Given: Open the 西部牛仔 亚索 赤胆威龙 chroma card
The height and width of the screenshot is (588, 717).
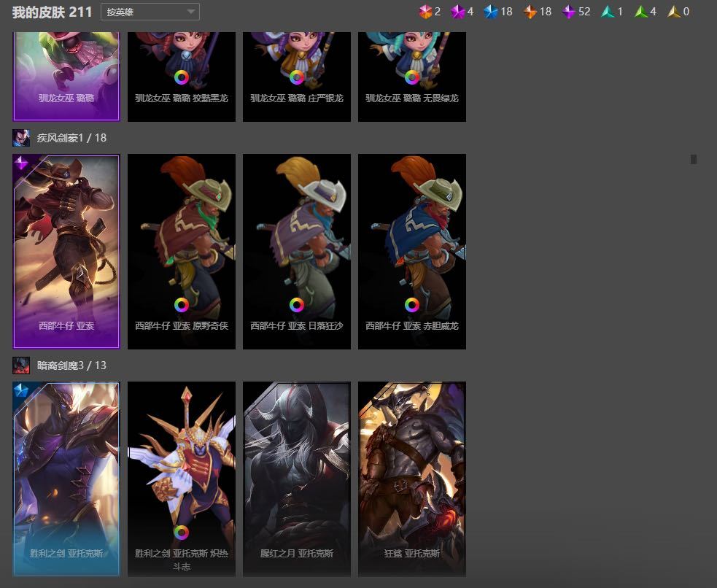Looking at the screenshot, I should (x=412, y=252).
